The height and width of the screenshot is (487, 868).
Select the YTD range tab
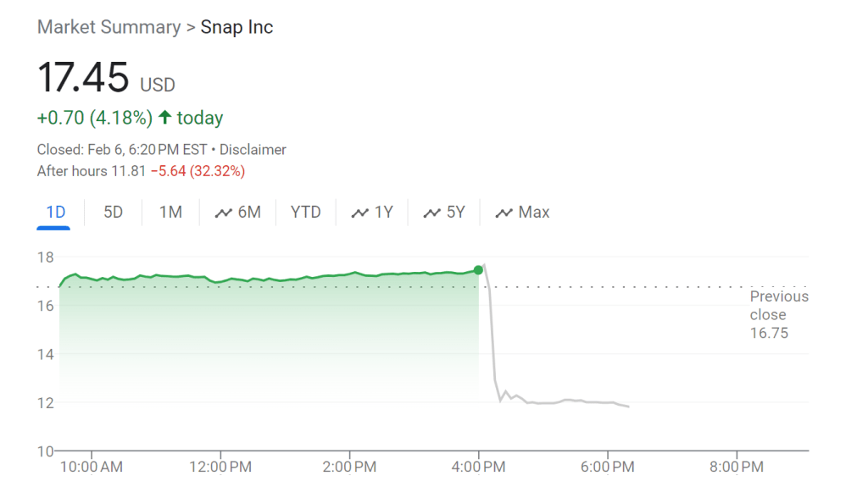coord(306,213)
